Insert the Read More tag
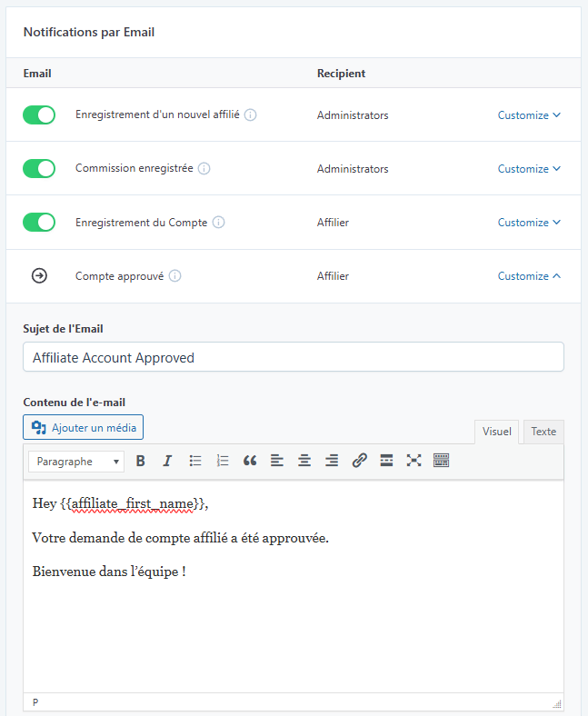 point(386,461)
